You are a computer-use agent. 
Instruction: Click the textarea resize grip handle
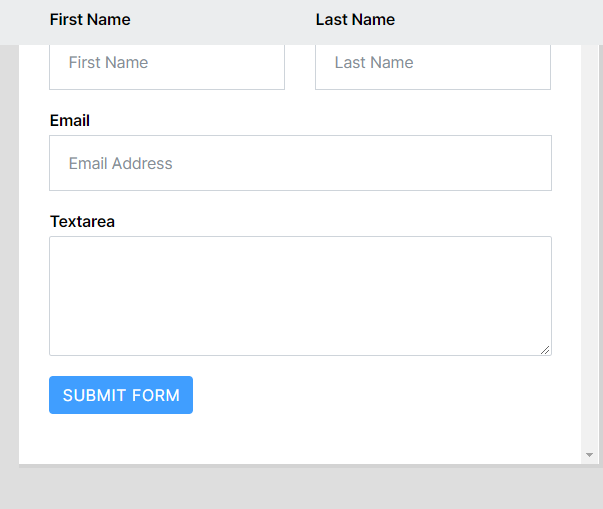click(x=545, y=349)
